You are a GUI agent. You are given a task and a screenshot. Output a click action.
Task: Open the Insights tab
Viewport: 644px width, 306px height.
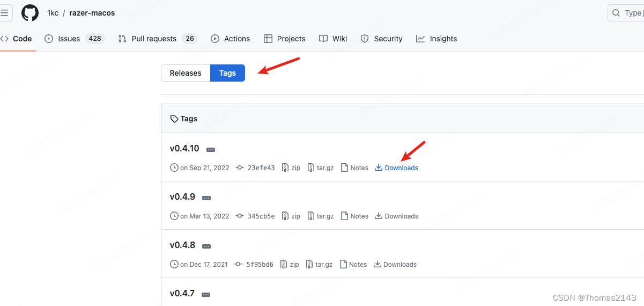[436, 39]
